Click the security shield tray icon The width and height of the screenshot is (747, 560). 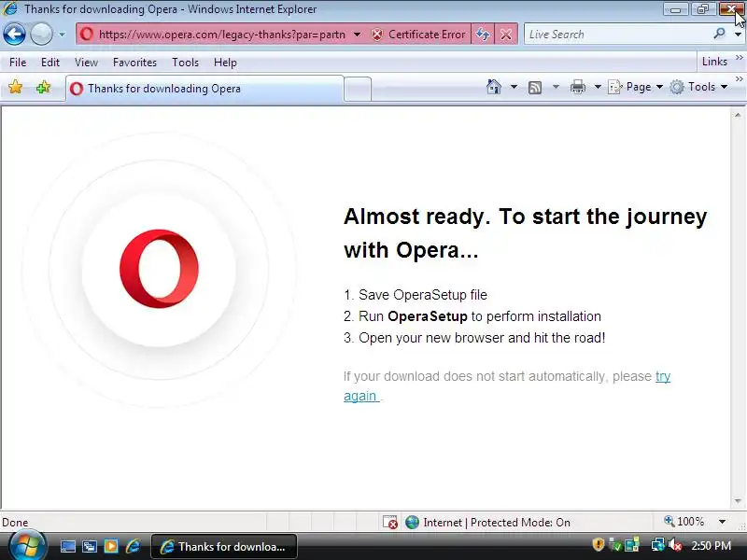click(598, 544)
